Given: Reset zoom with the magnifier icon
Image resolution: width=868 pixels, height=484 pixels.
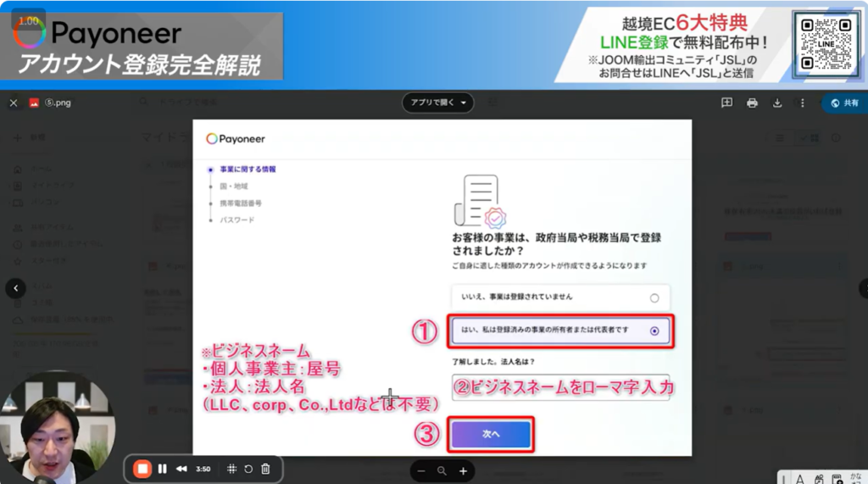Looking at the screenshot, I should (x=442, y=471).
